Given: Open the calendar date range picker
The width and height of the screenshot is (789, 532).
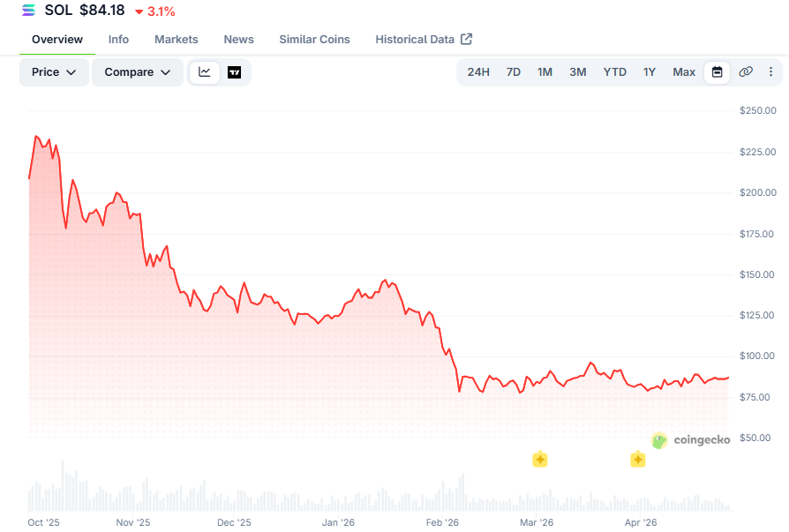Looking at the screenshot, I should pos(717,72).
